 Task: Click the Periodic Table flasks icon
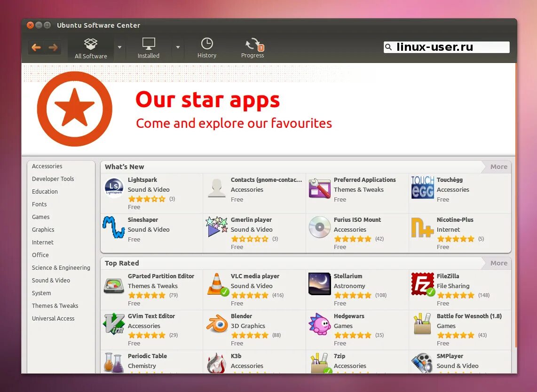click(114, 362)
